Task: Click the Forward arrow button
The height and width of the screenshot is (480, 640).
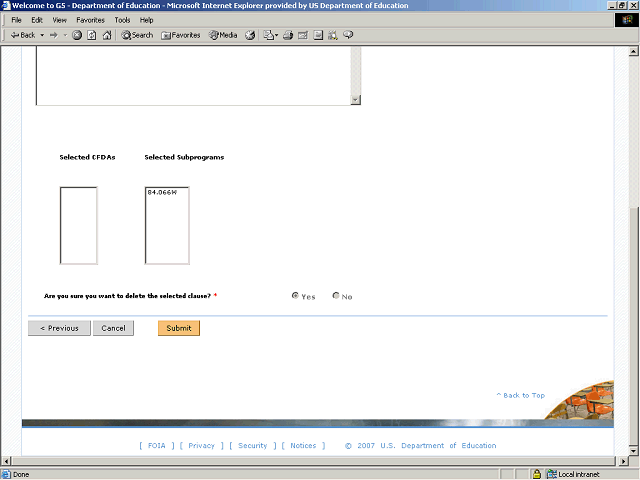Action: [53, 36]
